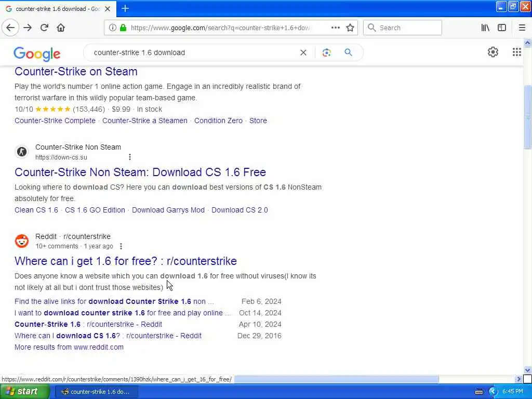Open the CS 1.6 GO Edition sitelink

[x=95, y=210]
